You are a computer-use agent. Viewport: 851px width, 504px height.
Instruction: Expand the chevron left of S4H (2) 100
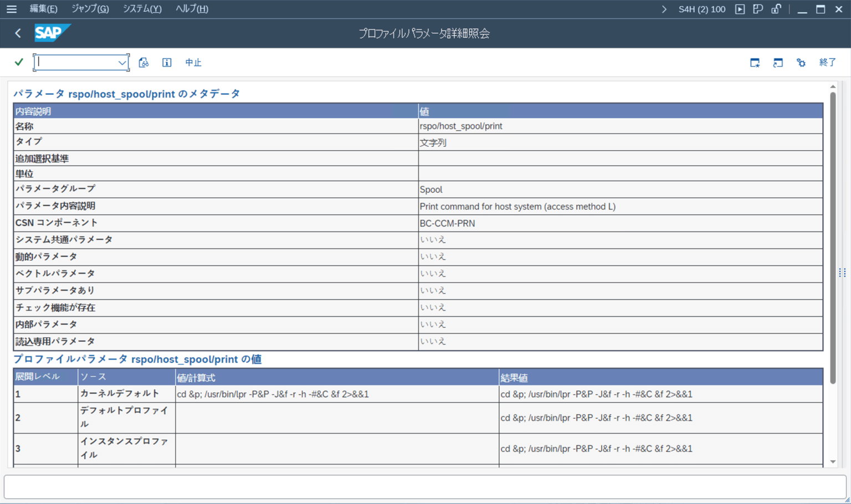click(664, 9)
